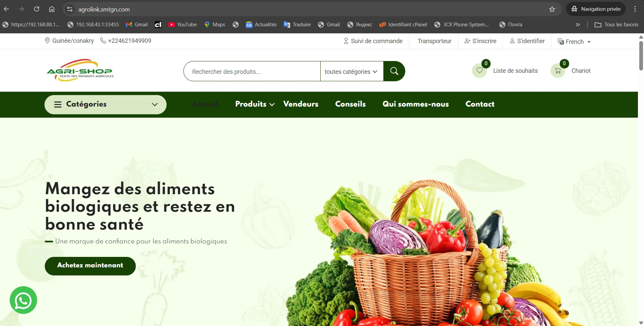Open the S'inscrire link
Screen dimensions: 644x326
480,41
